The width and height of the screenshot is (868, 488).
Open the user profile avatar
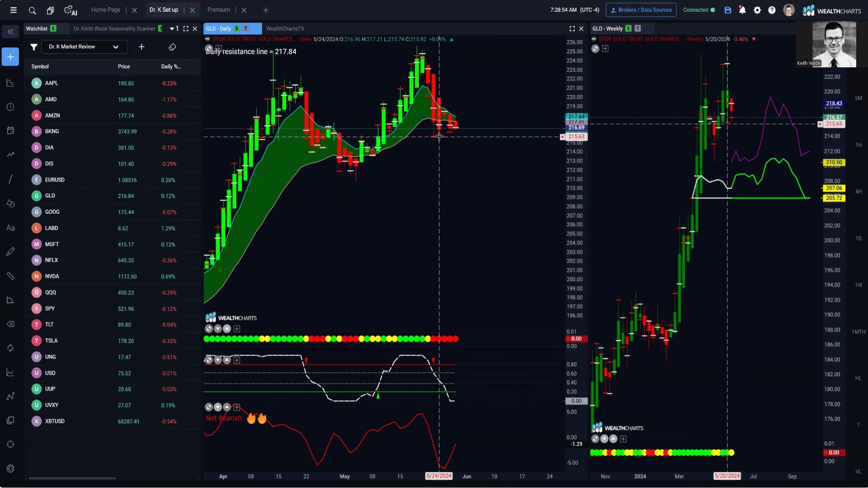pos(789,10)
